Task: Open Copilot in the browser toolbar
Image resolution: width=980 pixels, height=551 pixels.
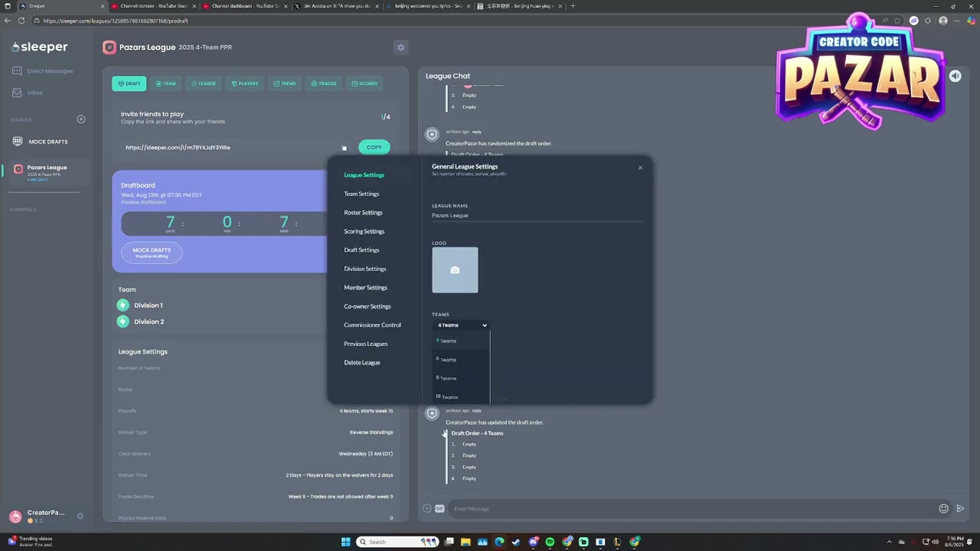Action: coord(972,21)
